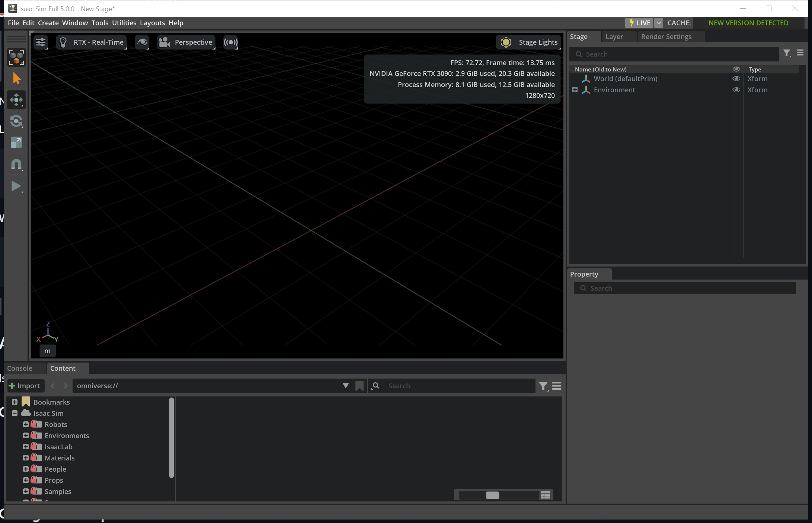Click the Import button in Content panel
The height and width of the screenshot is (523, 812).
[x=25, y=386]
